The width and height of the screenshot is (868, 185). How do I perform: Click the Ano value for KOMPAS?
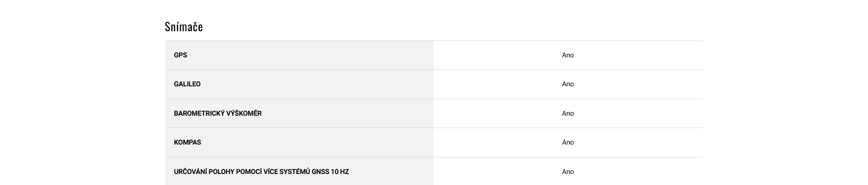click(567, 142)
